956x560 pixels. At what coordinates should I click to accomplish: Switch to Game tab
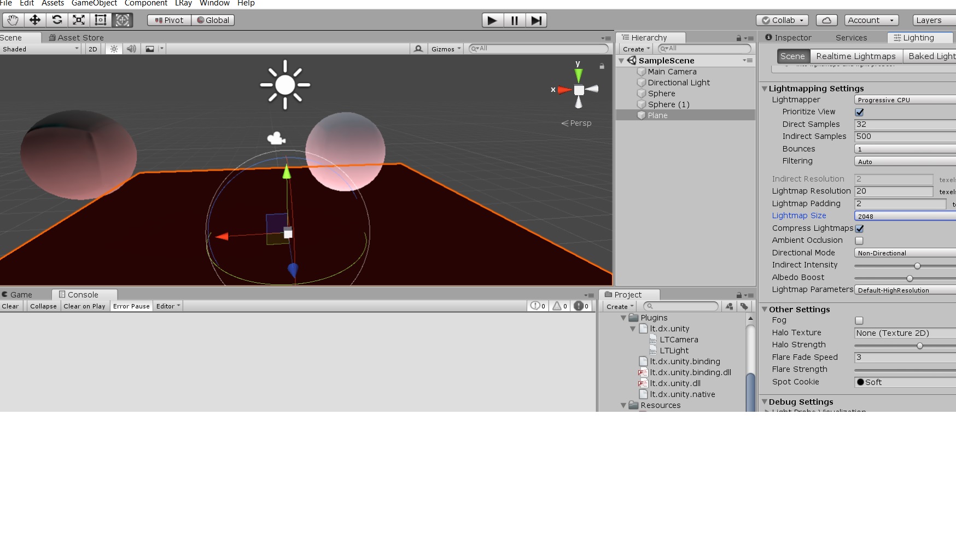click(18, 295)
